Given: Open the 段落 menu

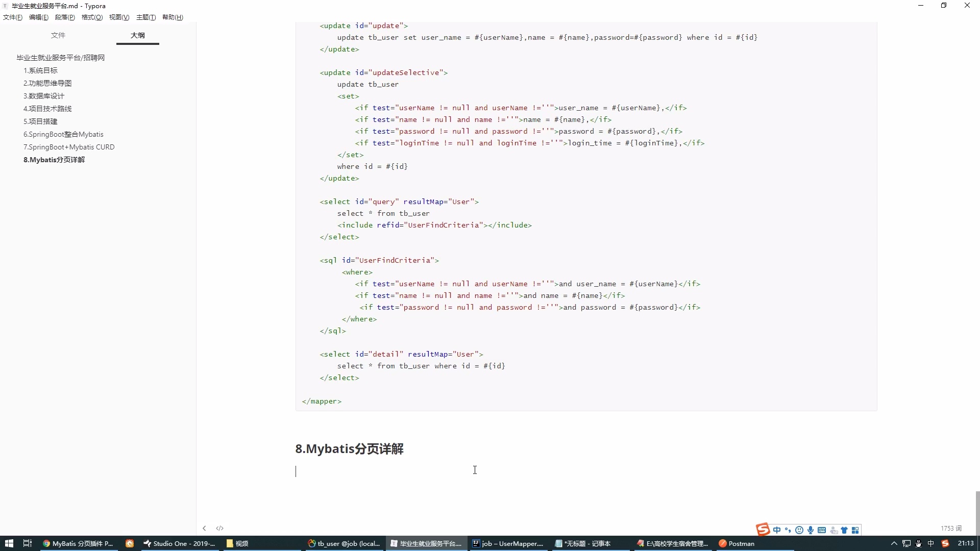Looking at the screenshot, I should 65,17.
